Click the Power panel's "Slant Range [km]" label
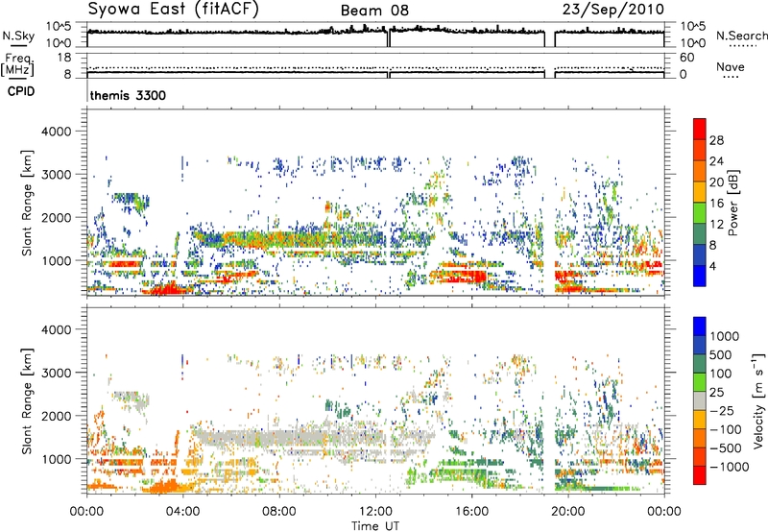Image resolution: width=768 pixels, height=532 pixels. coord(27,203)
